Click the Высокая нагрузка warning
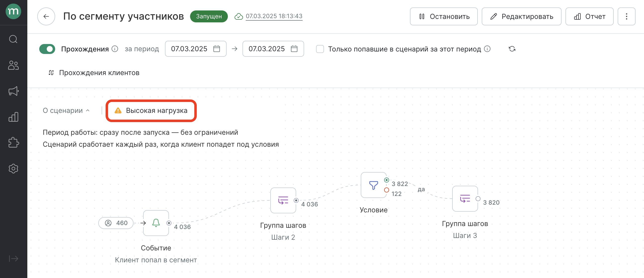The image size is (644, 278). point(151,111)
